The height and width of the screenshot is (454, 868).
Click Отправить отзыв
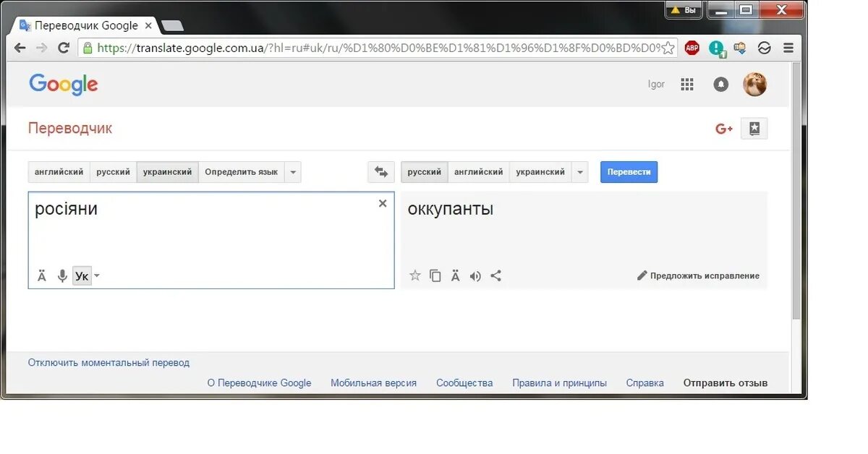[x=726, y=383]
